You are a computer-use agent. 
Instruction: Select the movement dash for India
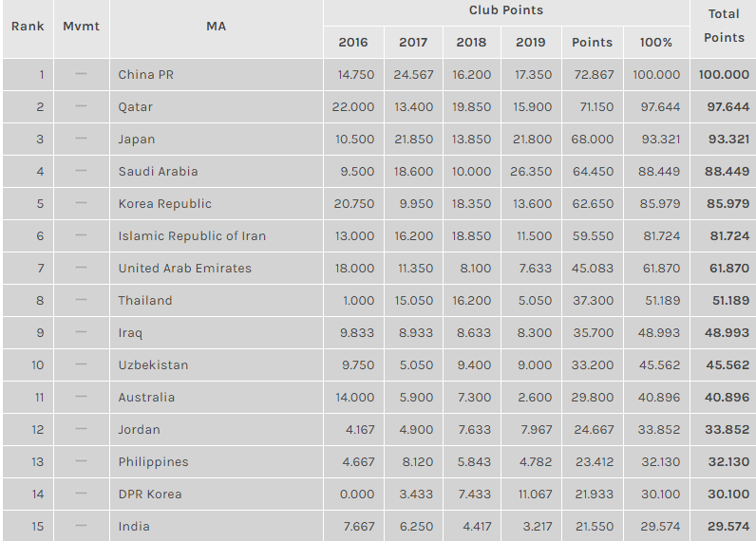[x=81, y=526]
